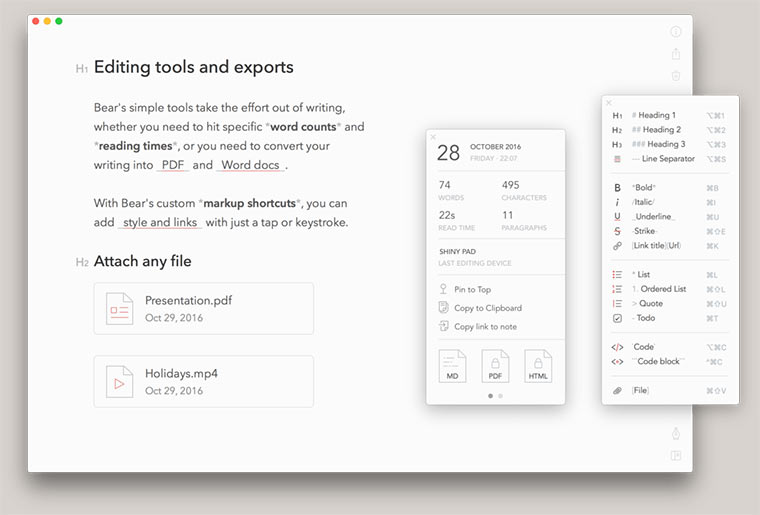
Task: Click the SHINY PAD last editing device
Action: pos(475,257)
